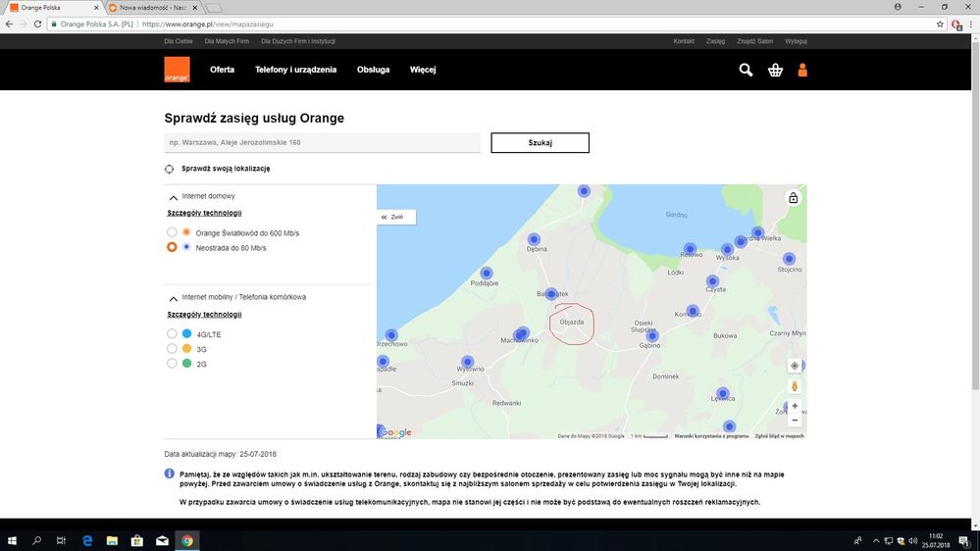Click the map's my location button
The height and width of the screenshot is (551, 980).
point(795,366)
